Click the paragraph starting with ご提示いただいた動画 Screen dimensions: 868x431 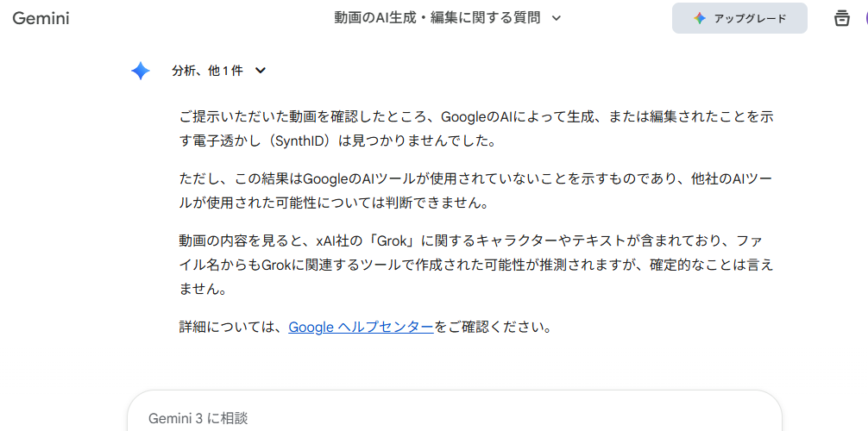475,128
